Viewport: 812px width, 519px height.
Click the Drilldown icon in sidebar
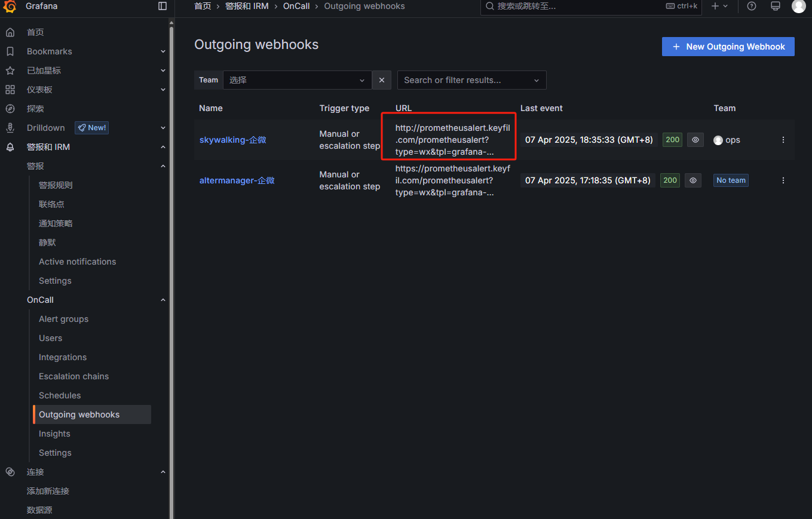click(10, 128)
